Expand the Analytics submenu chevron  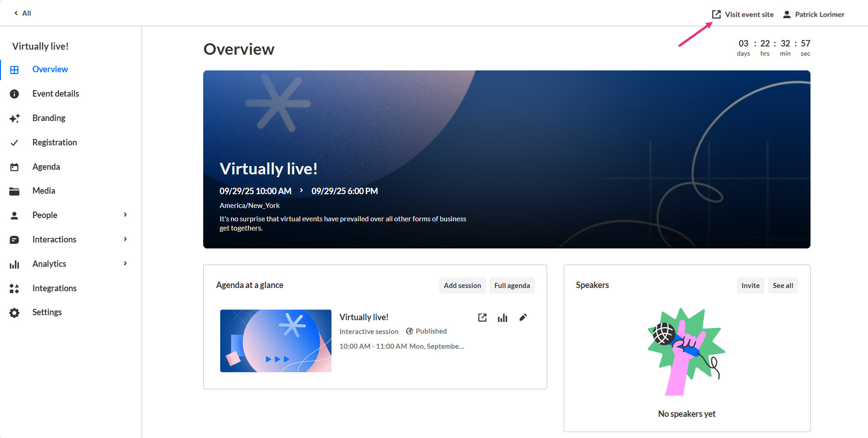pos(126,264)
